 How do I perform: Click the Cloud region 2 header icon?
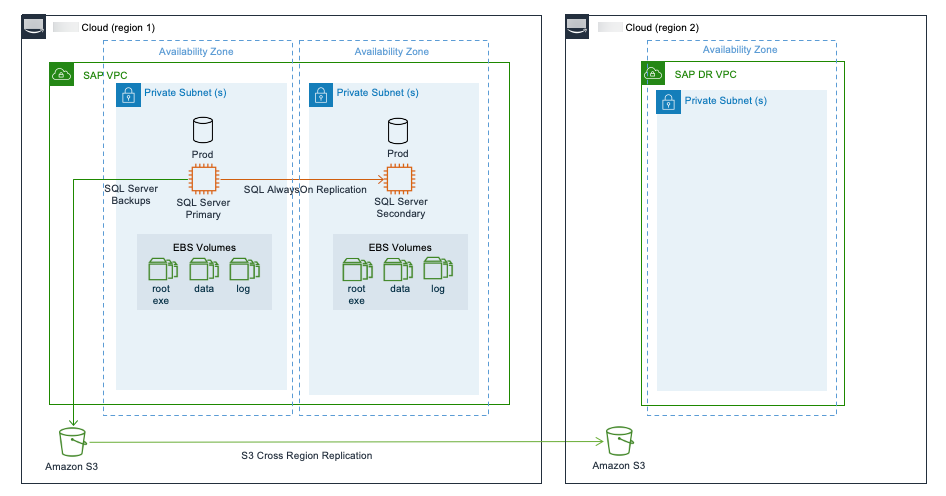(579, 27)
